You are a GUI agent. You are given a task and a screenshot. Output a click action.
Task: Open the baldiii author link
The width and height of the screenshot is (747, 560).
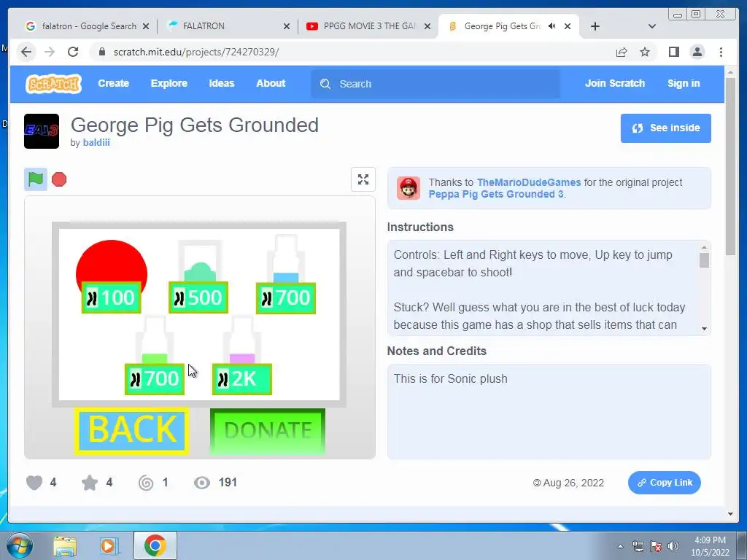pyautogui.click(x=96, y=142)
